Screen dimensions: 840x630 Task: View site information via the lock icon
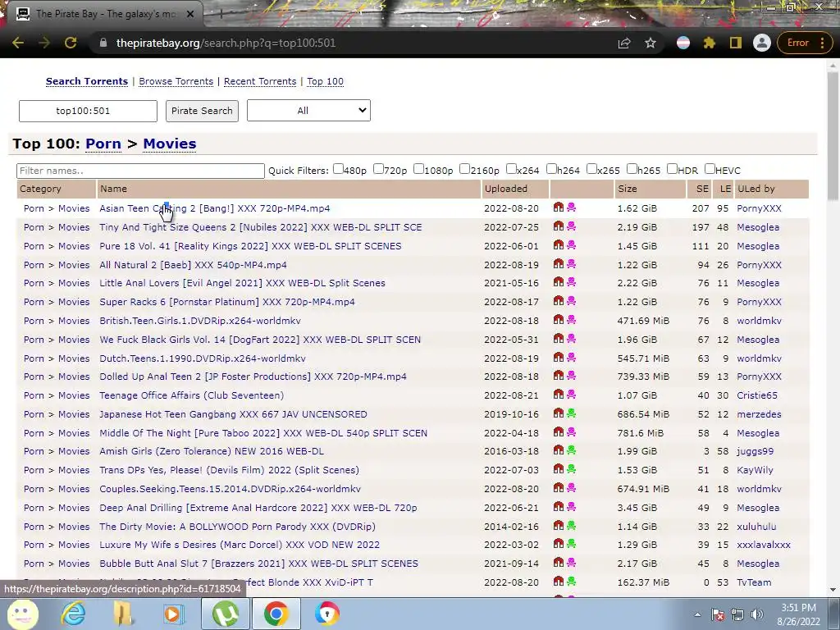[x=103, y=43]
